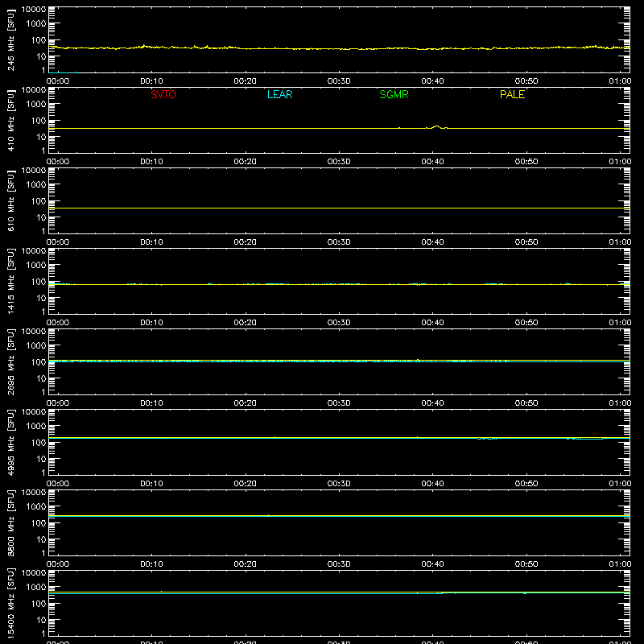This screenshot has width=644, height=644.
Task: Select the '4995 MHz [SFU]' axis title
Action: pyautogui.click(x=10, y=442)
